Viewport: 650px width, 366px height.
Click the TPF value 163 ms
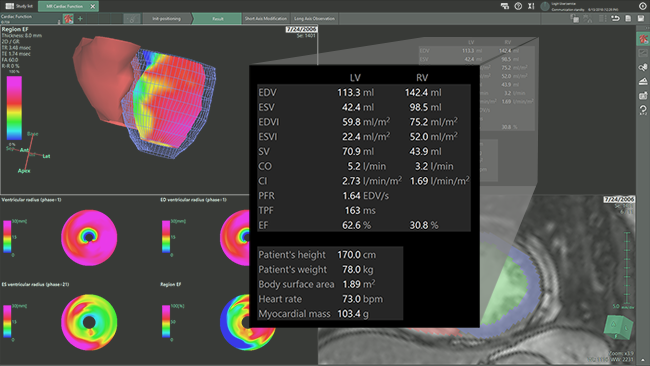pyautogui.click(x=360, y=211)
